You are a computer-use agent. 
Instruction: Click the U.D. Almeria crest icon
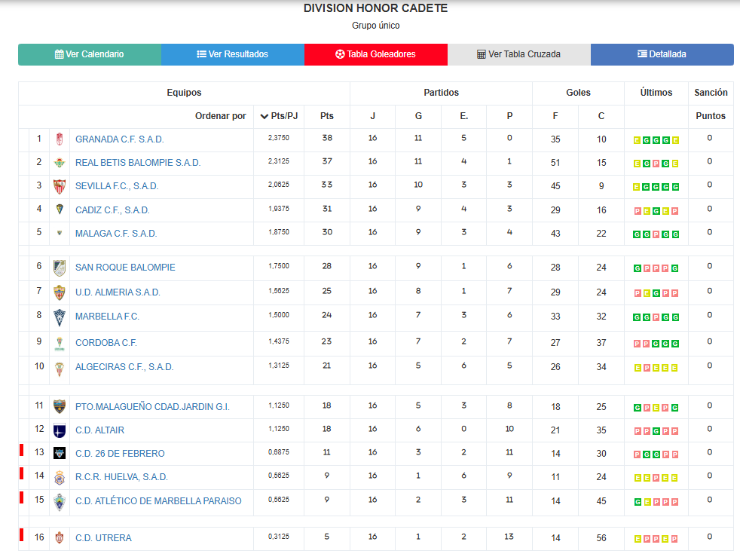(60, 292)
